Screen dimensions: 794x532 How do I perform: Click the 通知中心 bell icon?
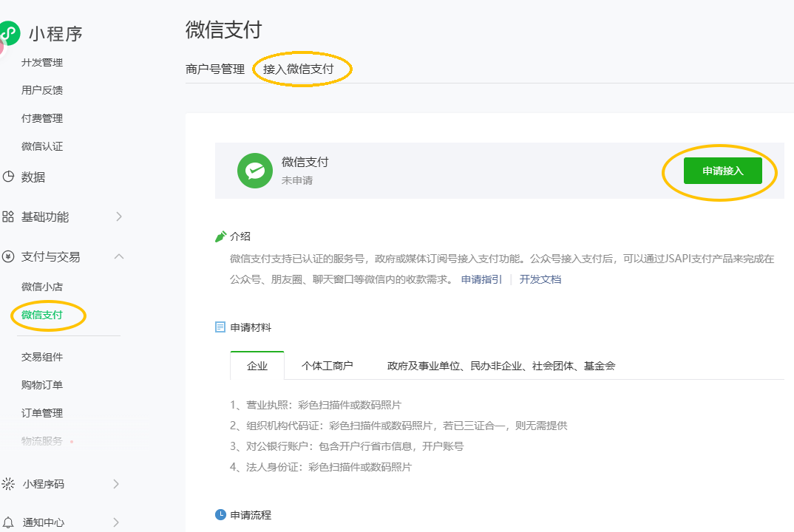(x=8, y=522)
